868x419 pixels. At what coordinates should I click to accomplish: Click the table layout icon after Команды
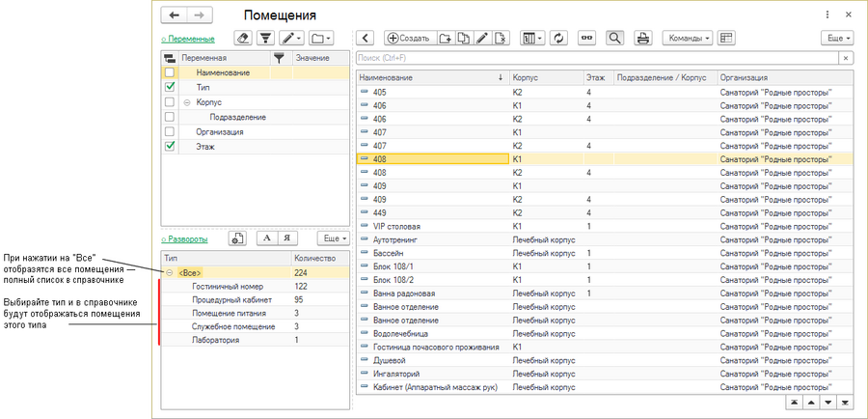click(725, 38)
